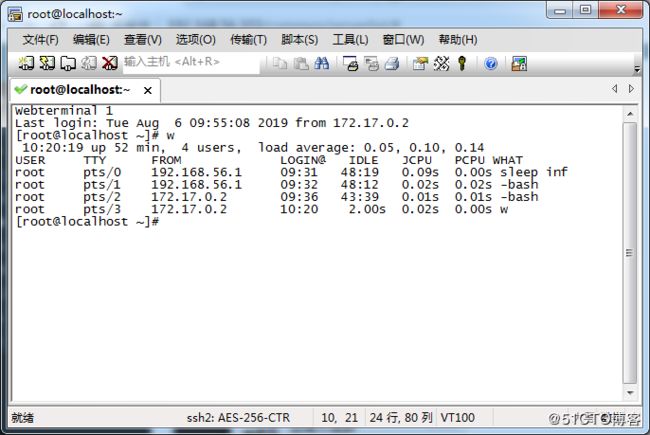This screenshot has width=650, height=435.
Task: Click the 'ssh2: AES-256-CTR' status entry
Action: pos(238,418)
